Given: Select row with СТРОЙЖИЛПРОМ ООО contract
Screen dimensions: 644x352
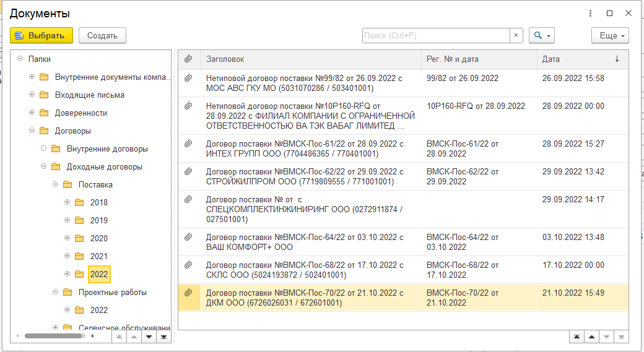Looking at the screenshot, I should pyautogui.click(x=403, y=176).
